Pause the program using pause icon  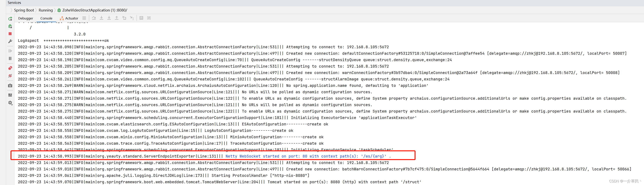pyautogui.click(x=10, y=58)
